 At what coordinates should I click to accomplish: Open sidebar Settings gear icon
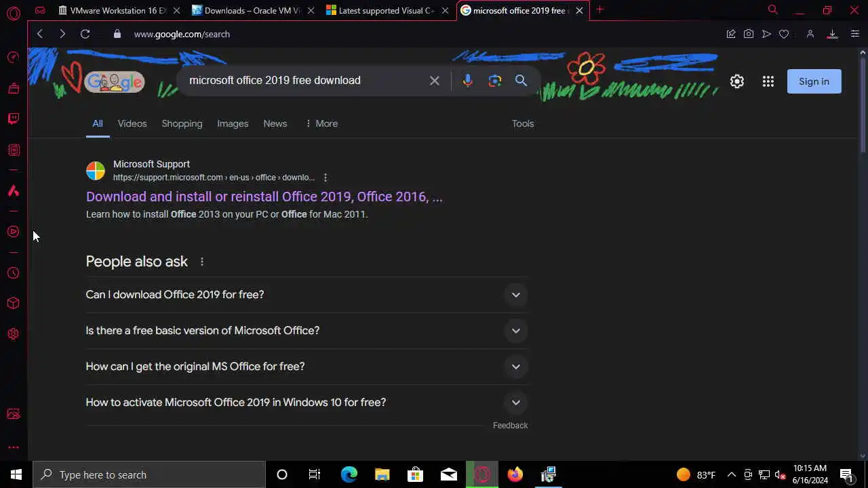click(13, 334)
